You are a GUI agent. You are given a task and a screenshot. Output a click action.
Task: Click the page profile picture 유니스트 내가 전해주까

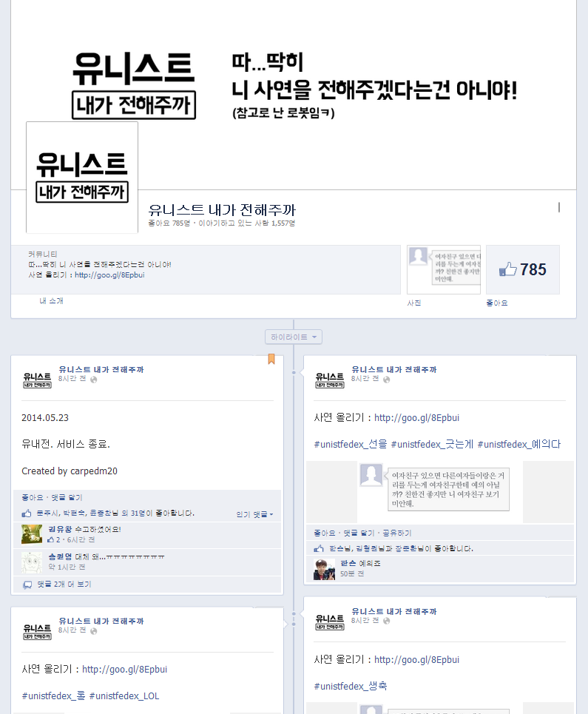[x=82, y=178]
